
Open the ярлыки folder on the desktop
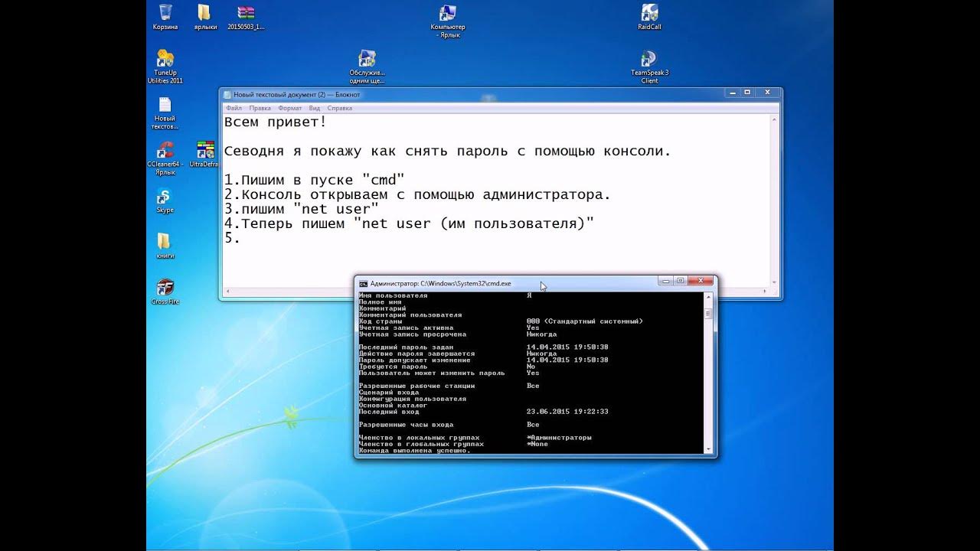coord(204,17)
